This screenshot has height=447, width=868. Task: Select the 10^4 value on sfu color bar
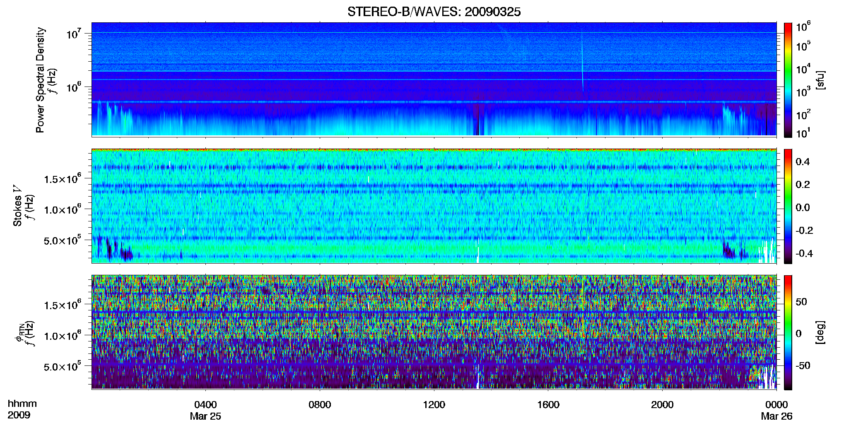tap(803, 69)
